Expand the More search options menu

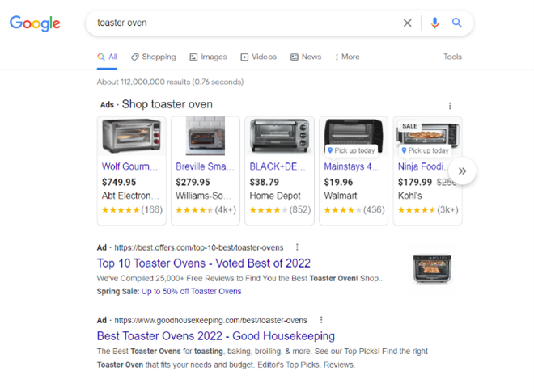point(347,57)
